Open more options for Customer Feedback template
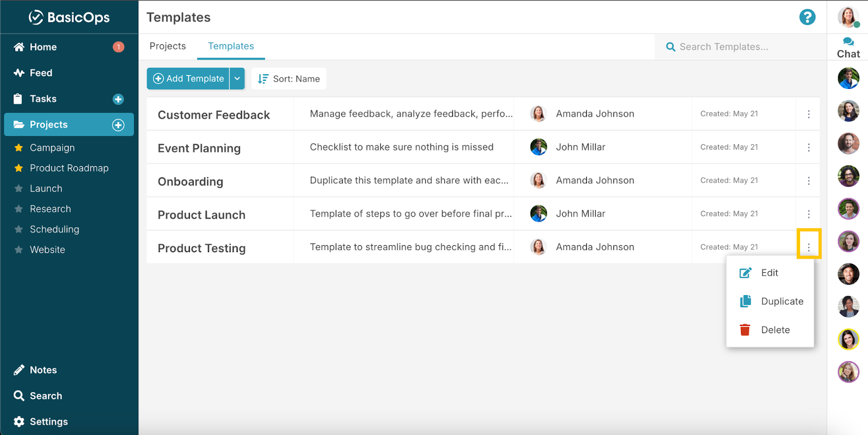 tap(808, 114)
